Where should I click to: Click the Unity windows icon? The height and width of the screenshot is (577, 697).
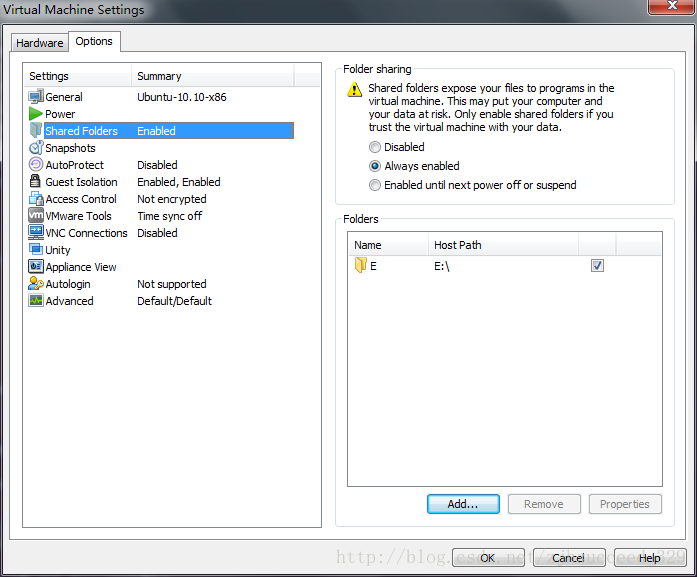36,249
